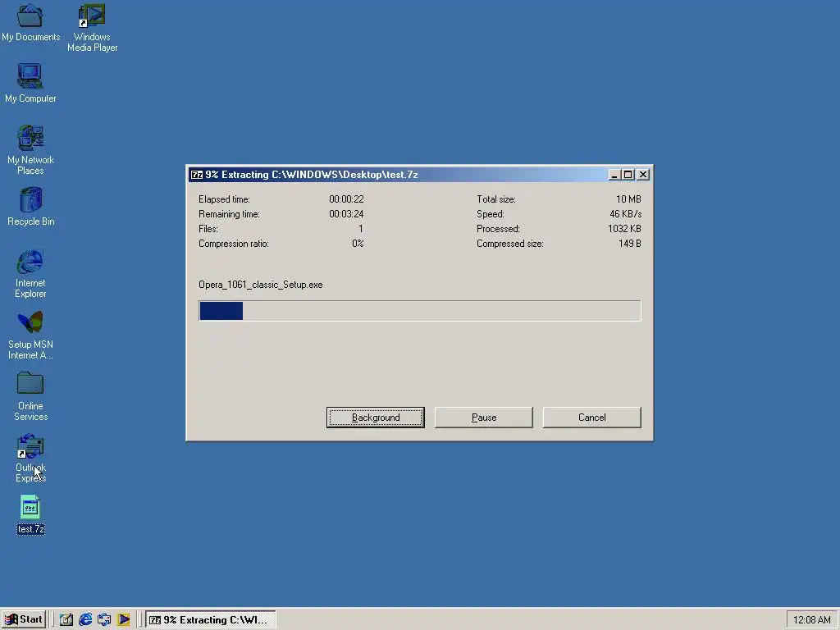Minimize the extracting dialog
The image size is (840, 630).
tap(614, 175)
